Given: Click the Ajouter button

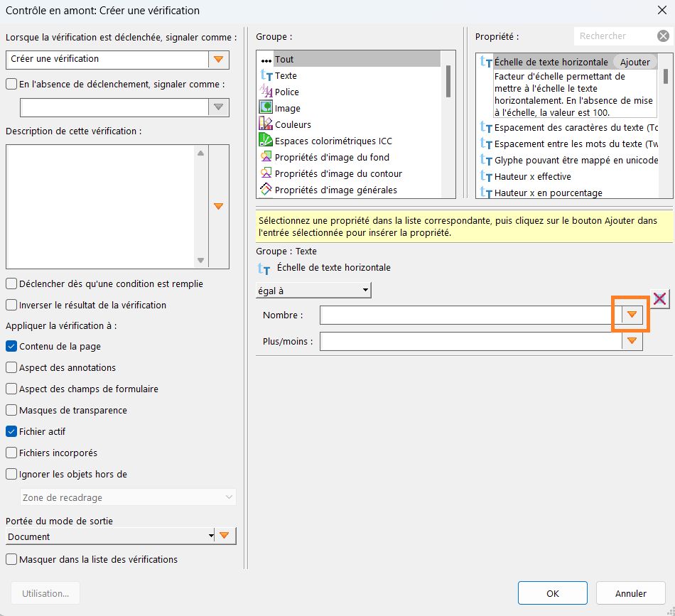Looking at the screenshot, I should tap(635, 62).
